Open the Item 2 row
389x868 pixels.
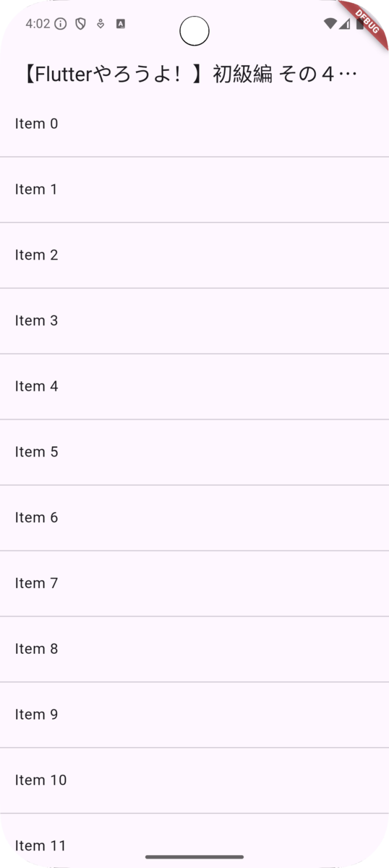194,255
